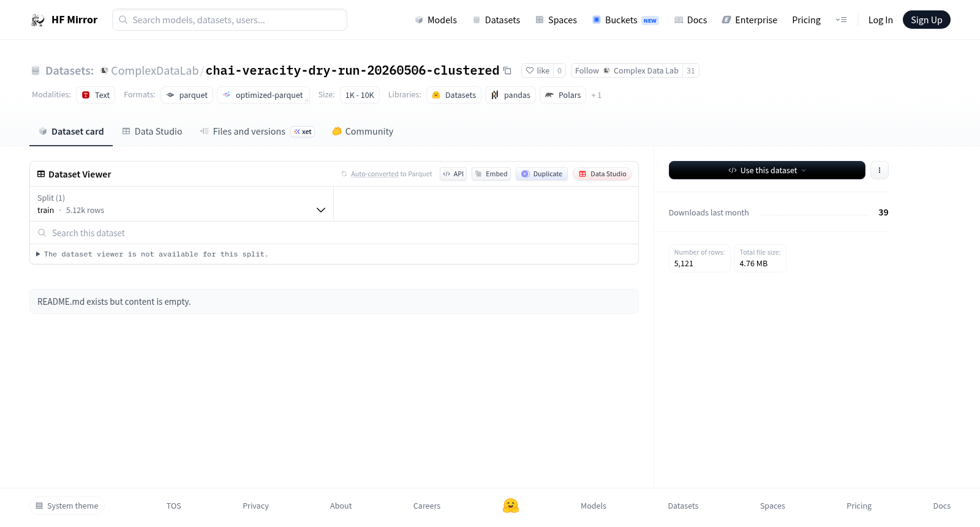Click the Duplicate button
980x527 pixels.
(541, 174)
